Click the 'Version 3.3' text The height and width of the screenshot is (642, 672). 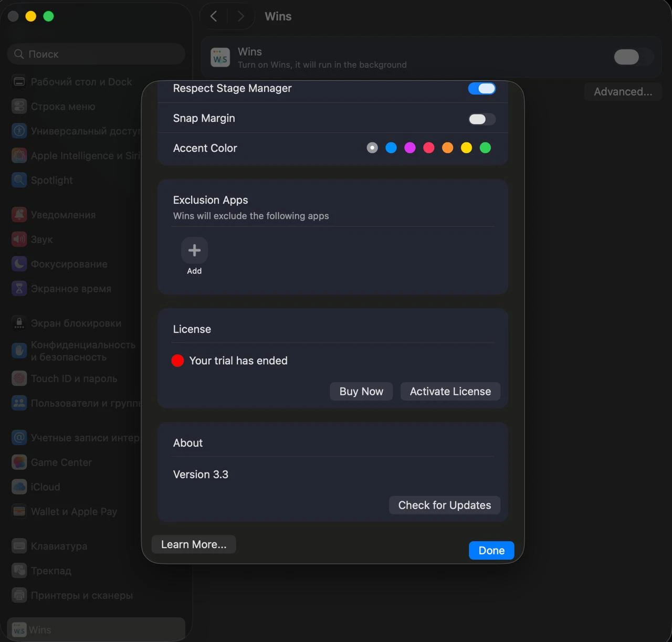(201, 475)
